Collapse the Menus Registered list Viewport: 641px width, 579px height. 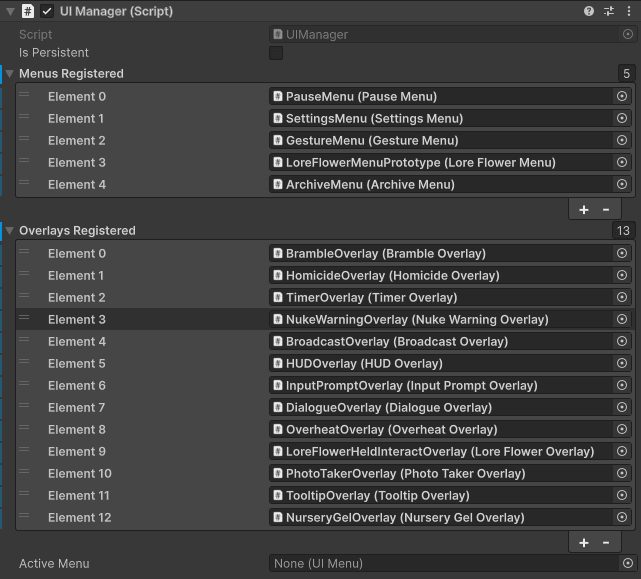pyautogui.click(x=10, y=74)
